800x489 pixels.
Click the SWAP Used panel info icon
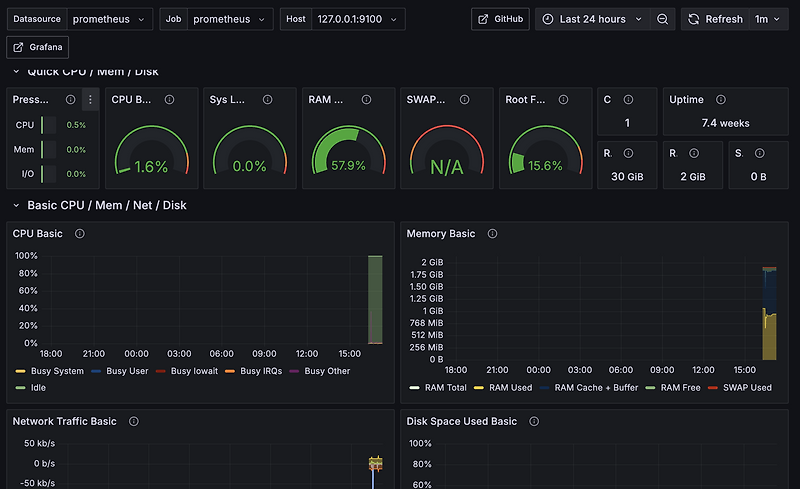pyautogui.click(x=464, y=100)
